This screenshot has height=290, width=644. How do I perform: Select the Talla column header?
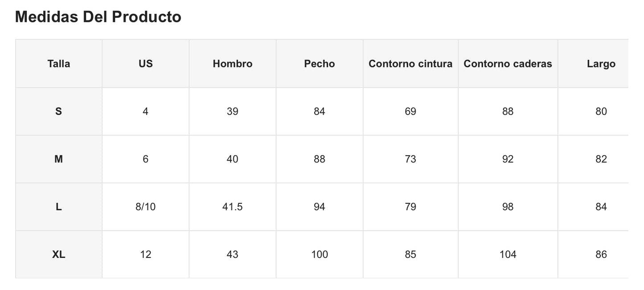click(59, 64)
